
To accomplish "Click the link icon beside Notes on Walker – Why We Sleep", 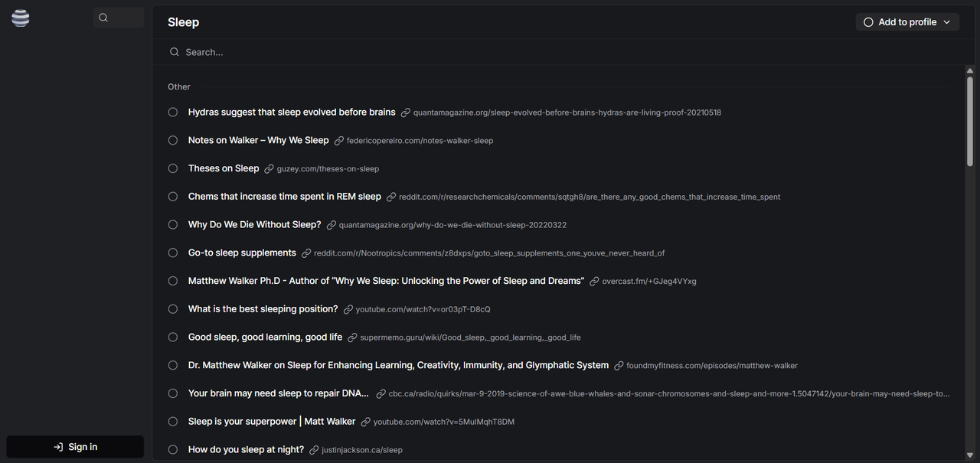I will click(339, 141).
